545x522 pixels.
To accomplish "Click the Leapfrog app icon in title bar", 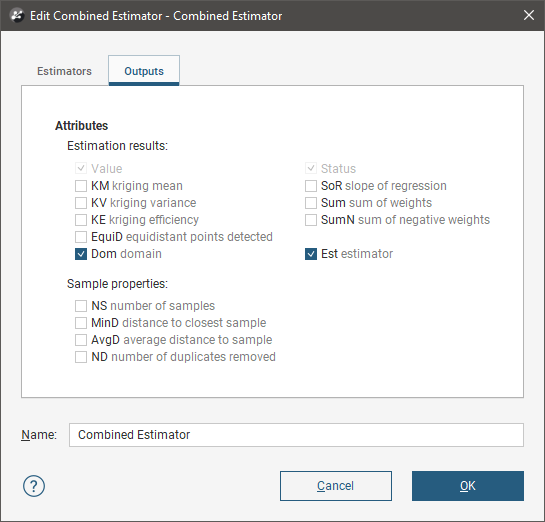I will pyautogui.click(x=16, y=16).
